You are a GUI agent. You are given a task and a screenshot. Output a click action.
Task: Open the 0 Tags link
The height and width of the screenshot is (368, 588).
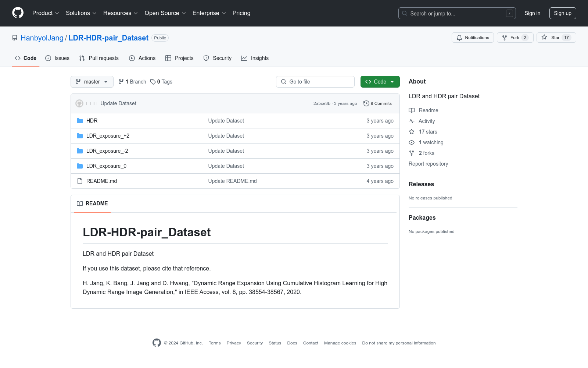(161, 82)
